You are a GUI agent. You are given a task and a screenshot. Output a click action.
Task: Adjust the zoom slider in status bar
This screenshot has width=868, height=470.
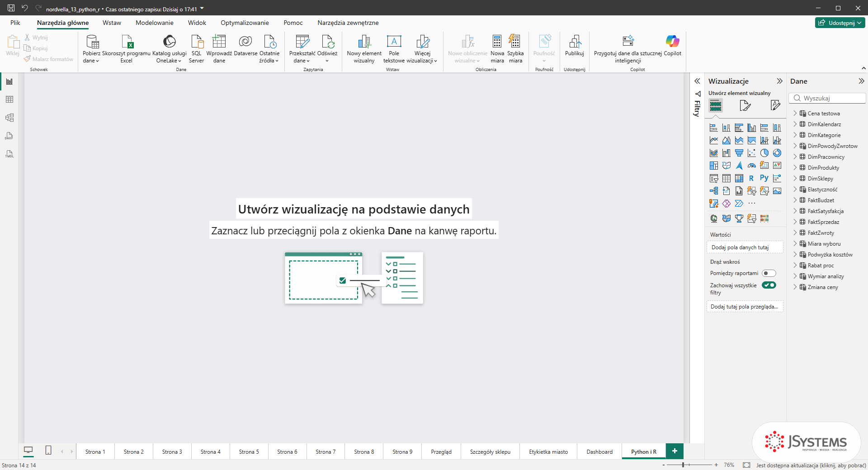coord(683,465)
